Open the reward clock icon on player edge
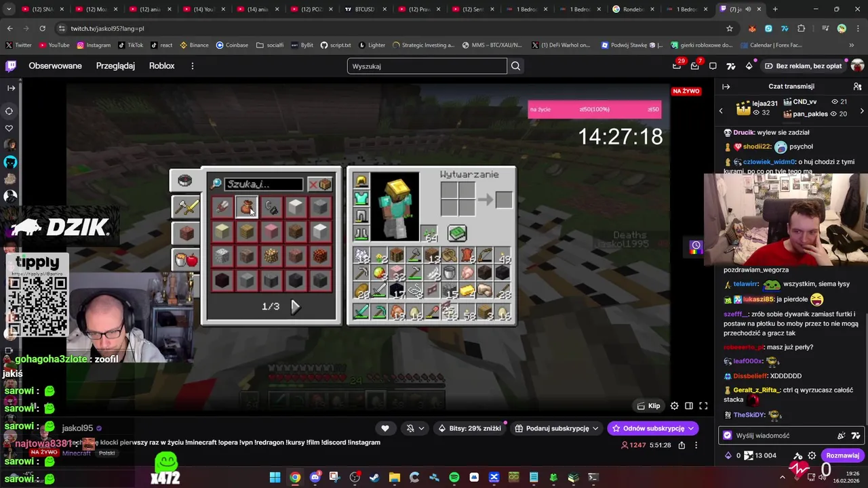868x488 pixels. pyautogui.click(x=696, y=245)
